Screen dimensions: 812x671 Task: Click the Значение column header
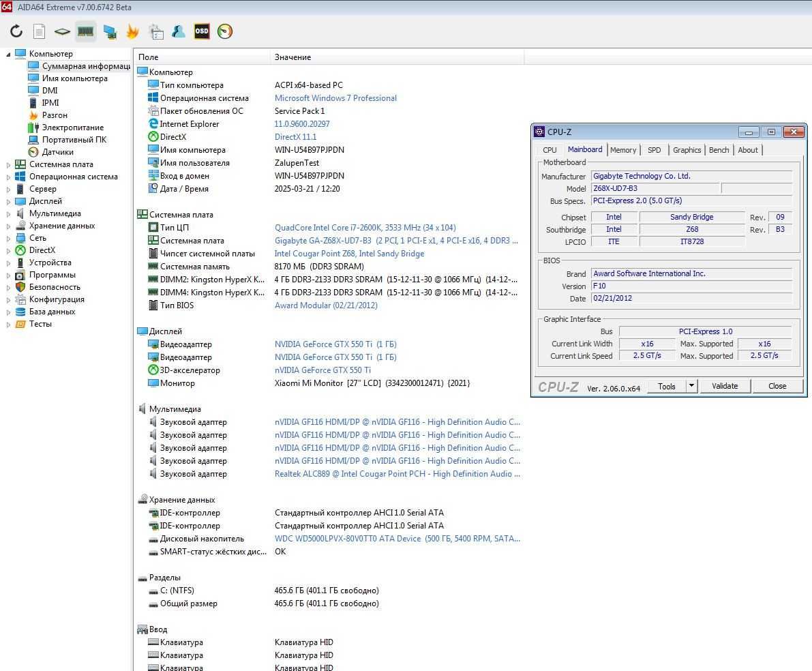397,57
